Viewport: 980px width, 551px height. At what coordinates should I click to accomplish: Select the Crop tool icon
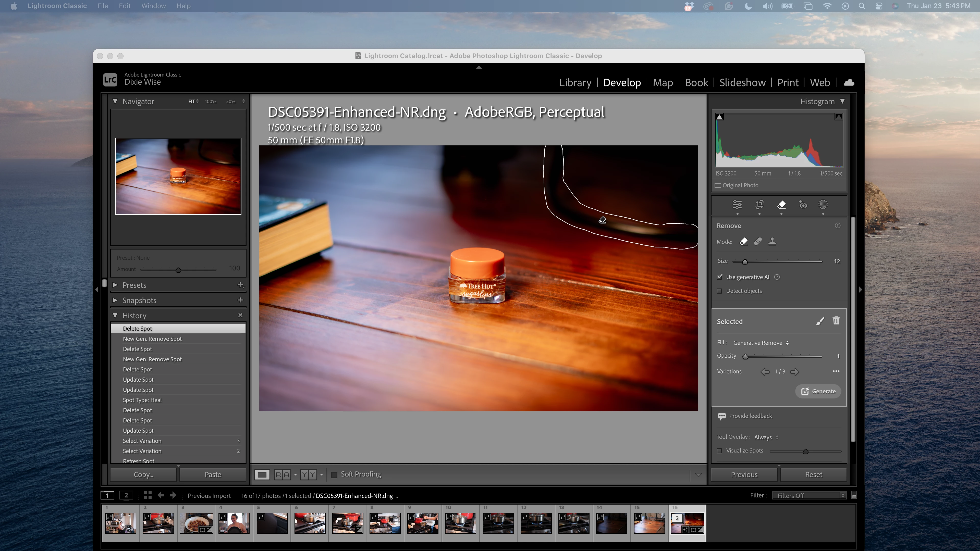pyautogui.click(x=759, y=205)
